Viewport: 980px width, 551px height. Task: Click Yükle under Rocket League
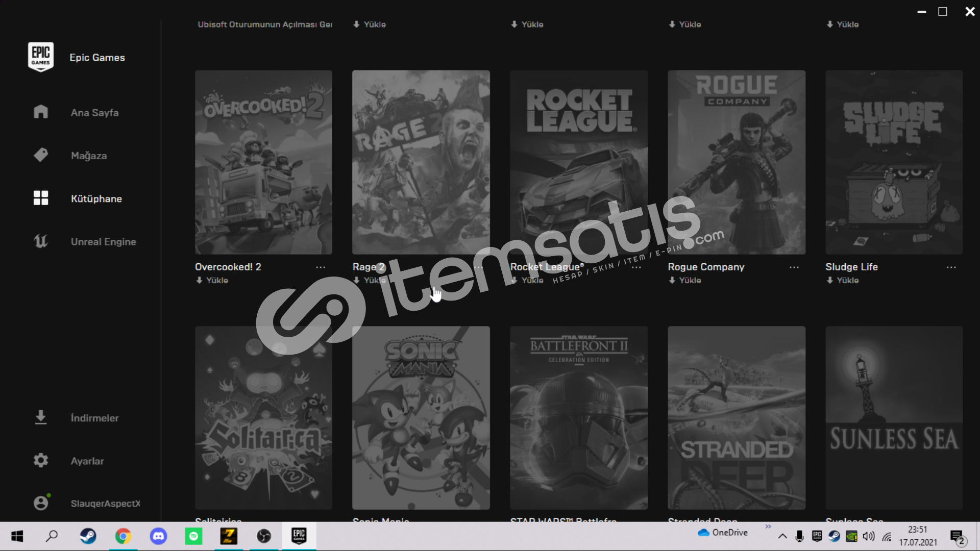point(527,280)
